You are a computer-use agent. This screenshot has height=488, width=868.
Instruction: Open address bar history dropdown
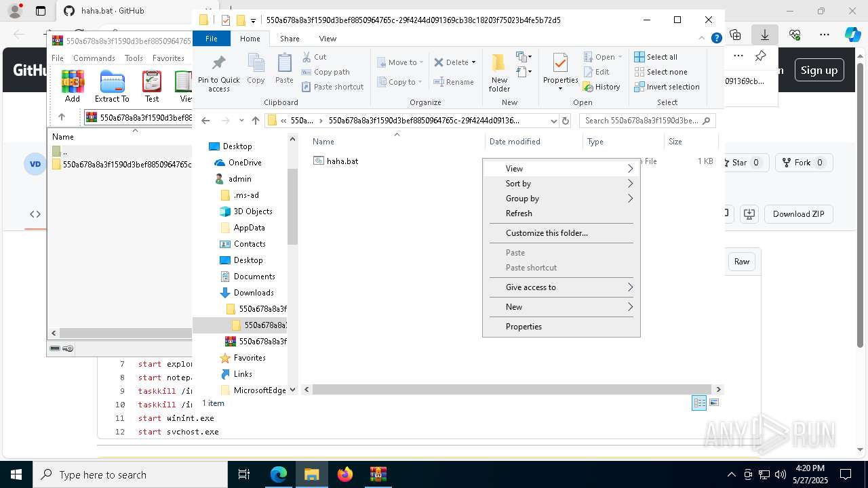(553, 121)
